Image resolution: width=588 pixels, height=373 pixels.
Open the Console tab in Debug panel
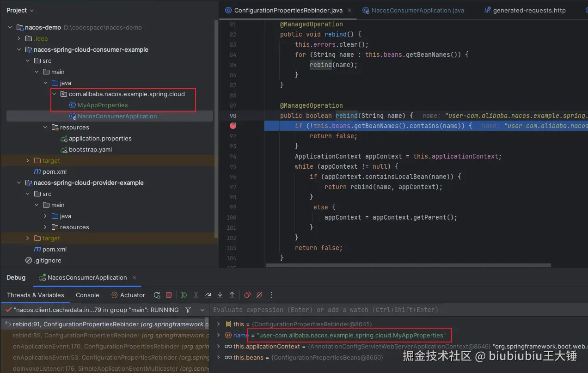tap(87, 295)
